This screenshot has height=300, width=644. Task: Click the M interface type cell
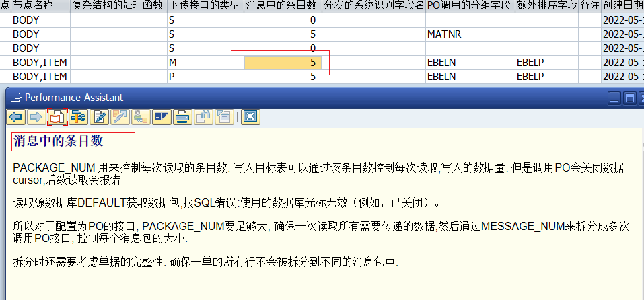205,63
